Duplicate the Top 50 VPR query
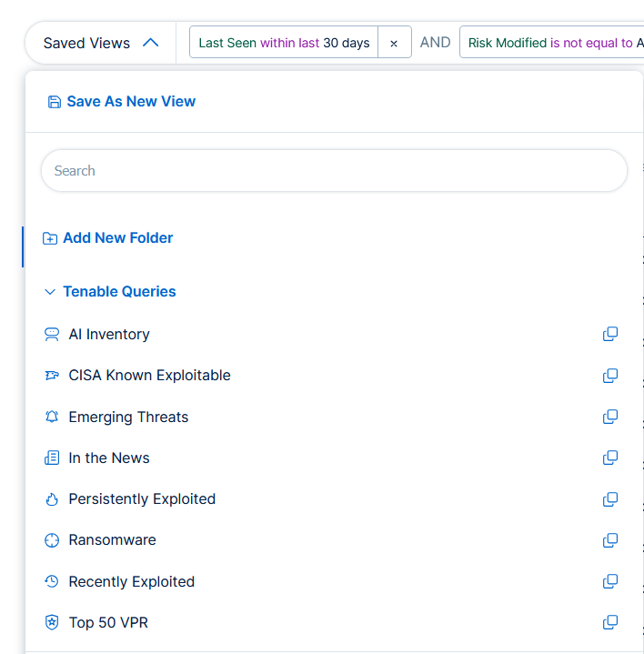Screen dimensions: 644x654 [610, 623]
